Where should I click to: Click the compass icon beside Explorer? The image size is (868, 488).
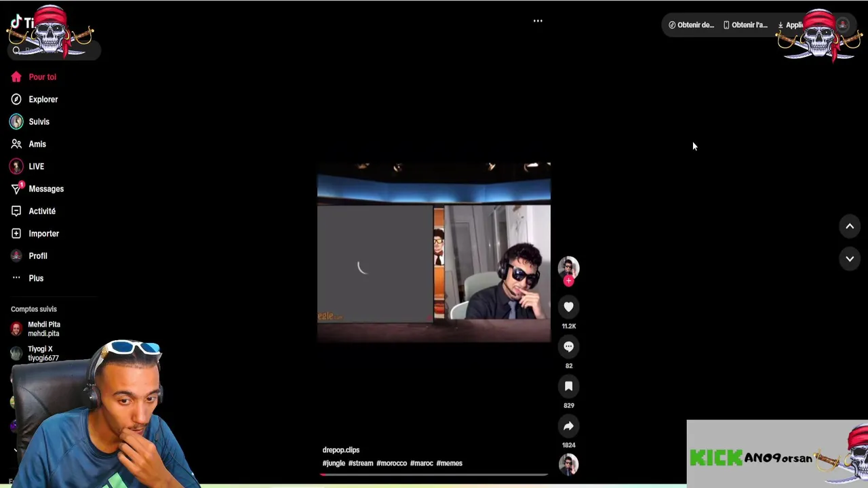tap(16, 99)
